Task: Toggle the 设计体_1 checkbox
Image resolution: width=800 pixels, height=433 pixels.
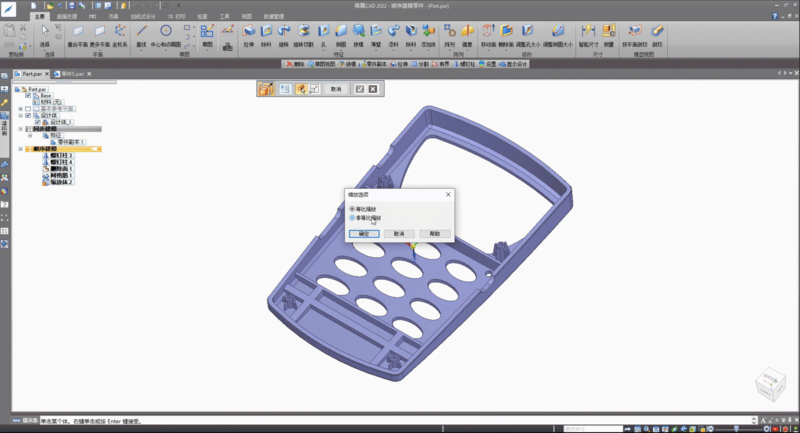Action: point(37,122)
